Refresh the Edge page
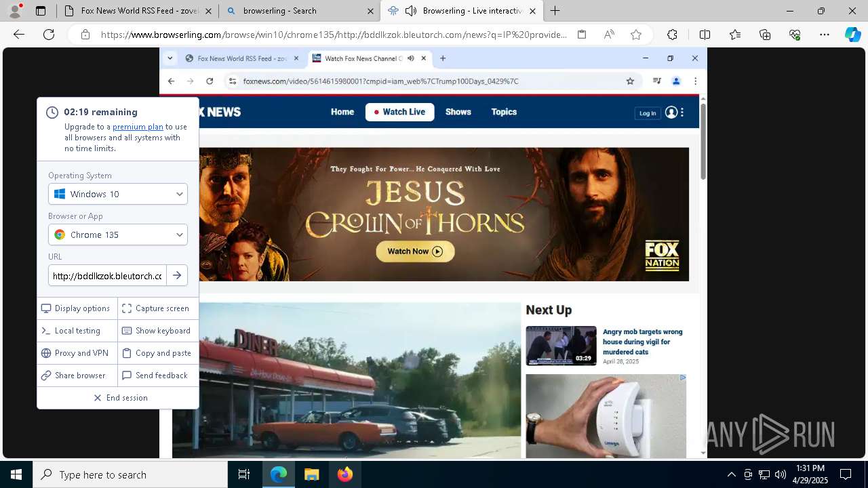The width and height of the screenshot is (868, 488). (x=49, y=35)
